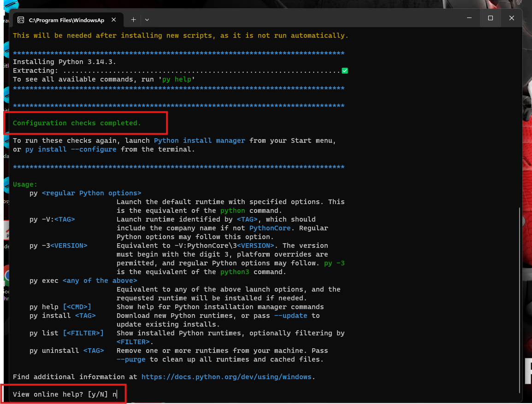Click 'py uninstall <TAG>' usage entry

[x=66, y=351]
